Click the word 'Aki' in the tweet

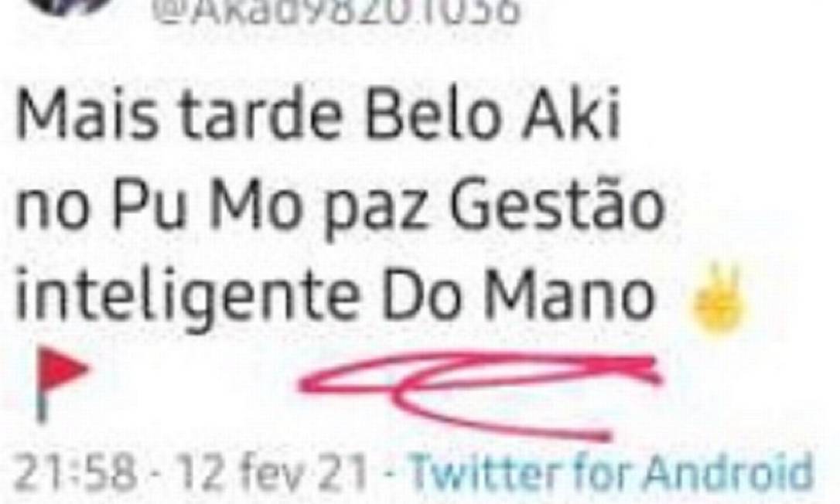[571, 115]
